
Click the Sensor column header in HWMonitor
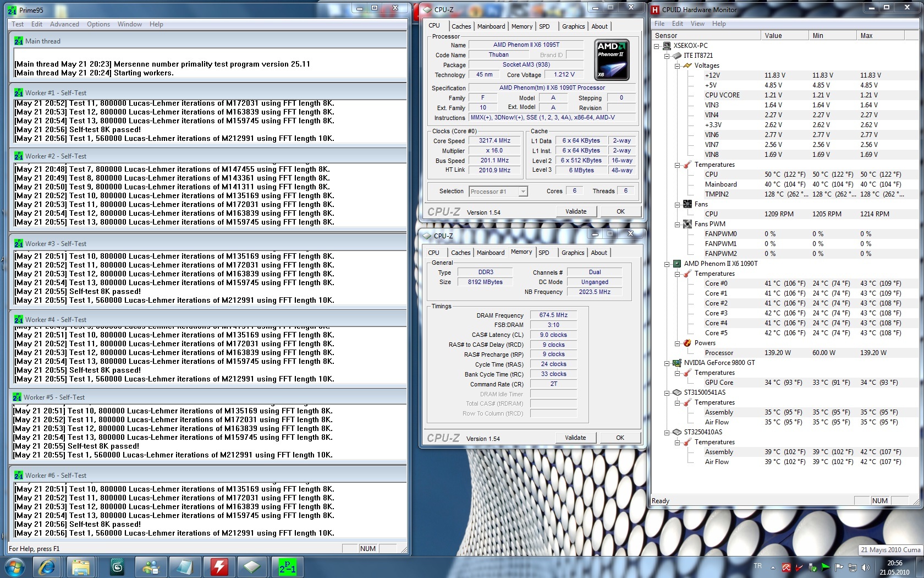pyautogui.click(x=706, y=36)
